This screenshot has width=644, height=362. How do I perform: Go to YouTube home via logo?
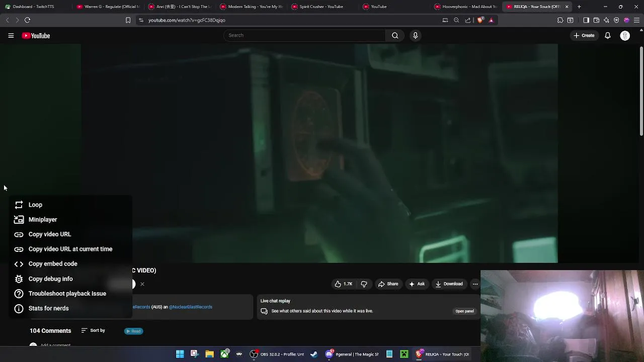(36, 36)
